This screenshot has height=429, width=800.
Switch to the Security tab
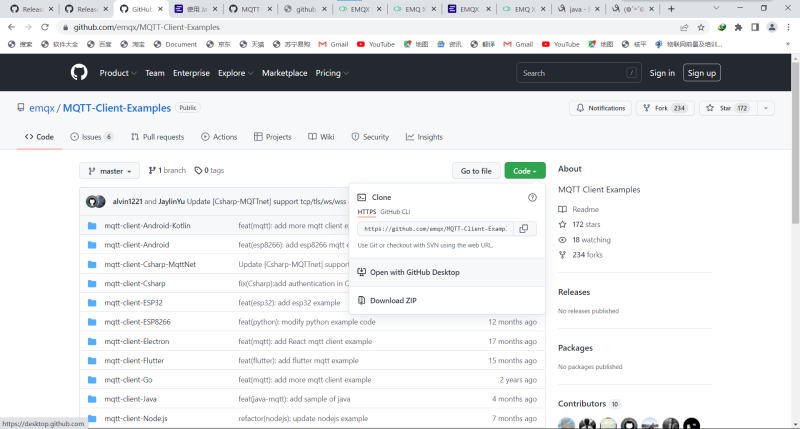point(370,137)
